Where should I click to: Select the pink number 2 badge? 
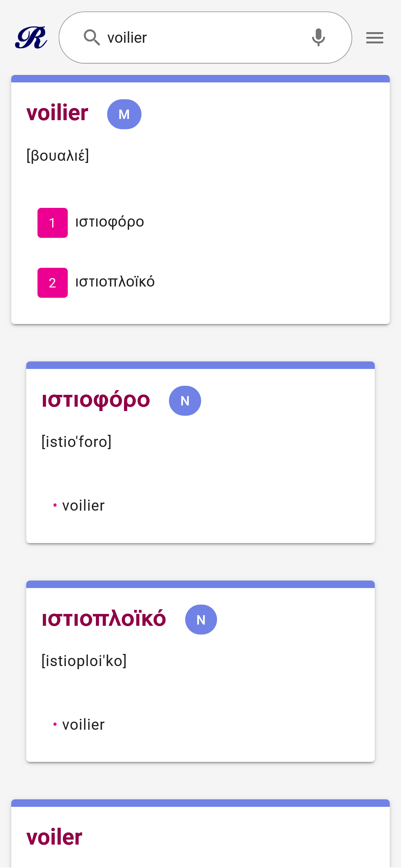click(52, 283)
